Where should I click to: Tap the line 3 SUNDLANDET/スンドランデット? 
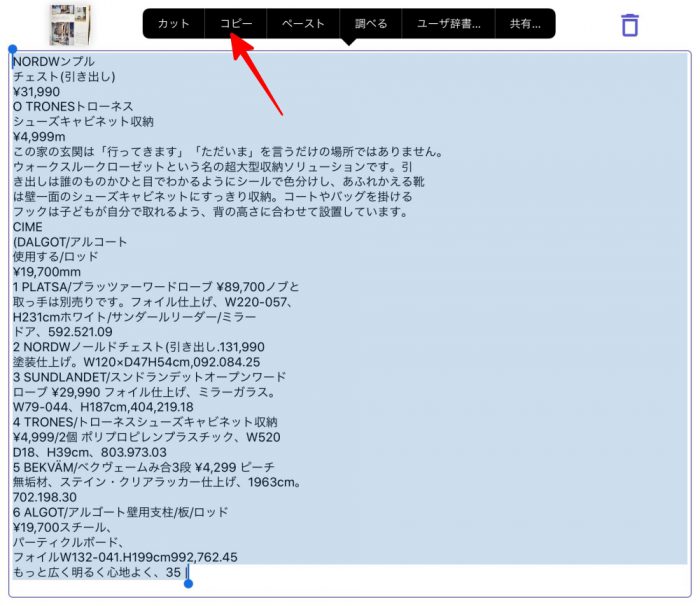coord(149,377)
